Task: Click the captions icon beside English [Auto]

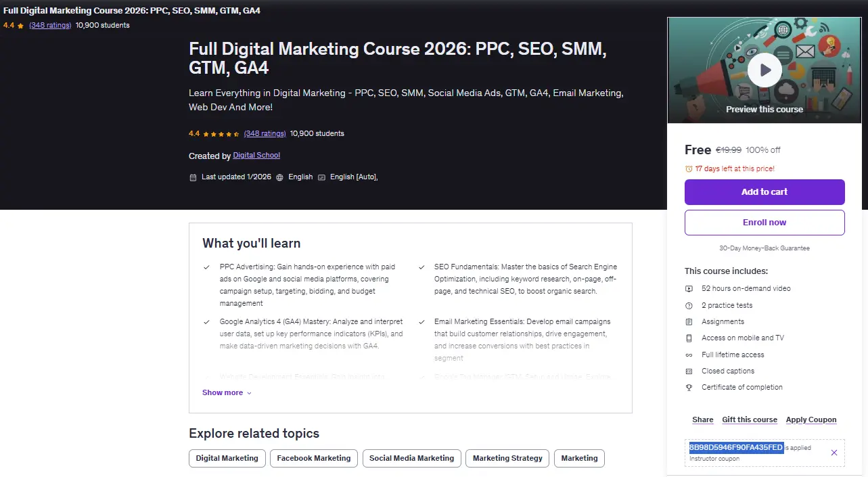Action: coord(322,177)
